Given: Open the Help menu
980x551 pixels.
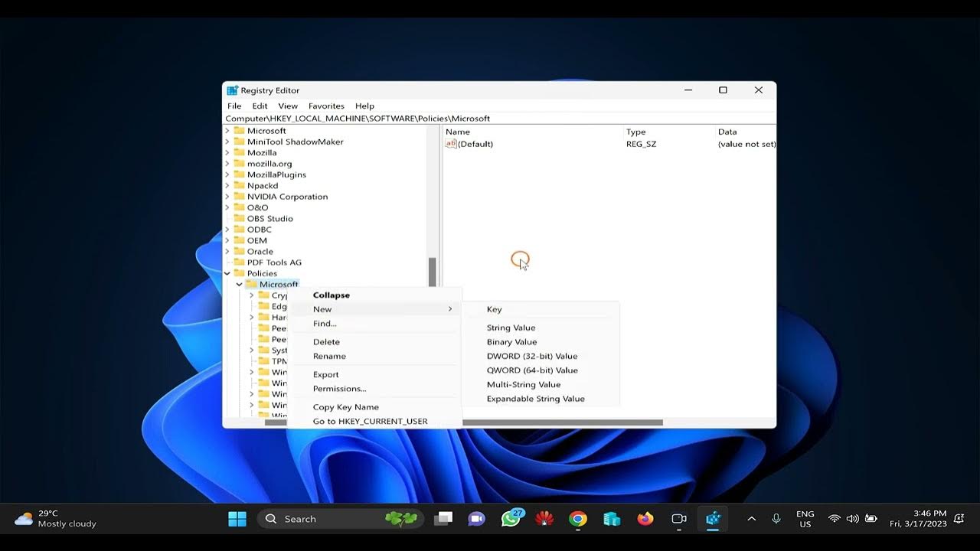Looking at the screenshot, I should click(364, 106).
